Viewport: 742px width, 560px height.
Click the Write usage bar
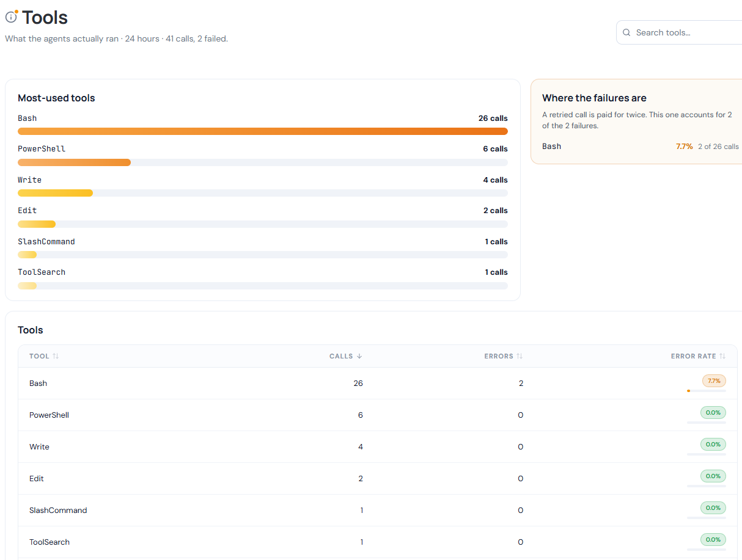[263, 193]
